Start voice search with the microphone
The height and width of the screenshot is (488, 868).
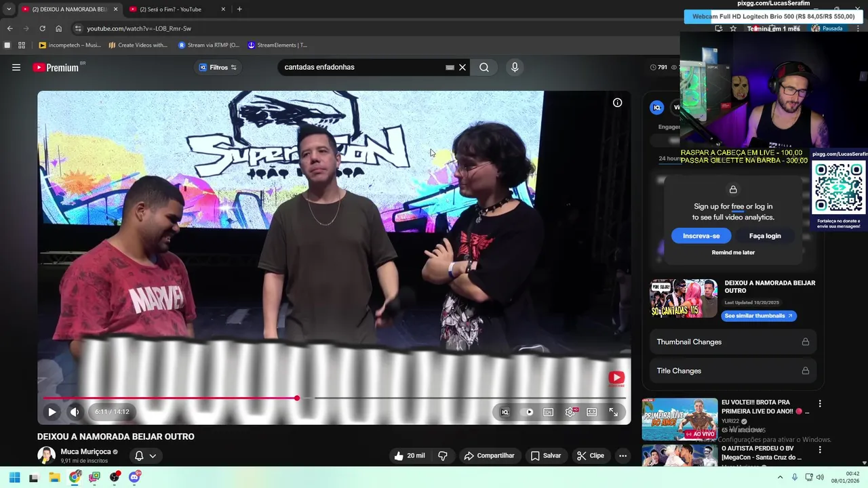click(x=515, y=67)
